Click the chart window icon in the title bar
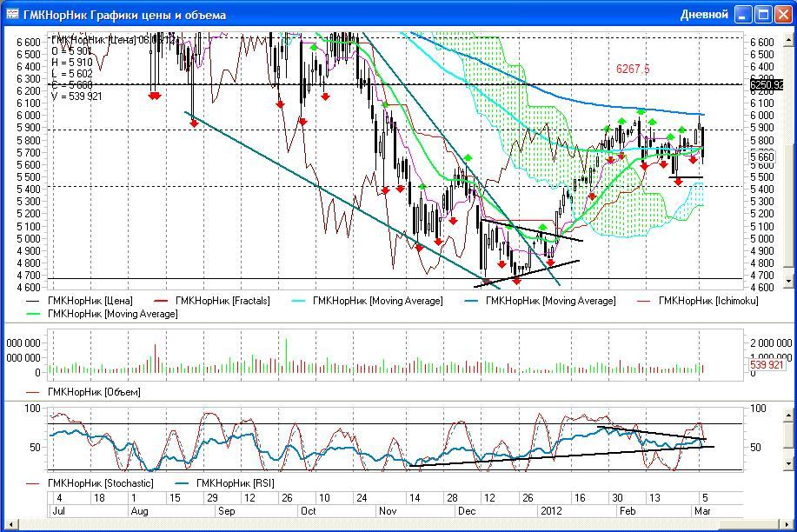Viewport: 797px width, 532px height. [12, 13]
